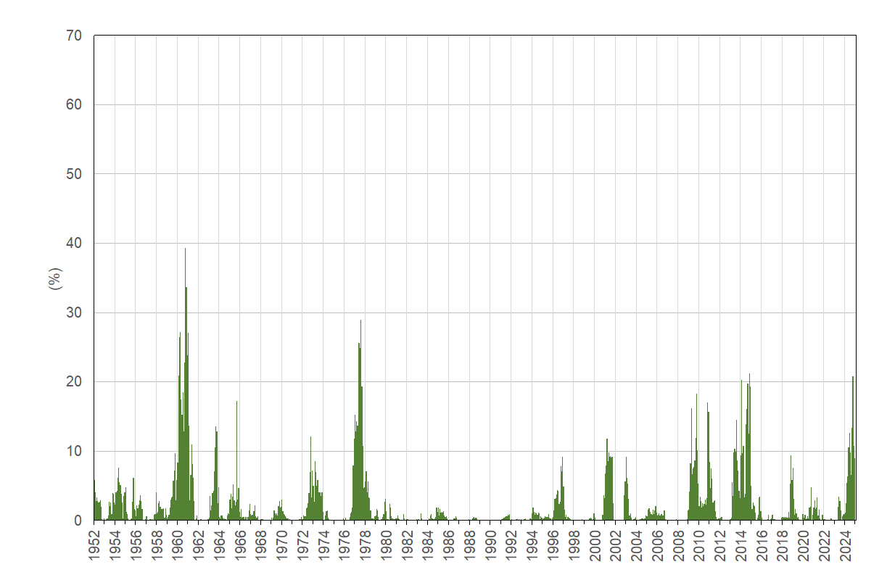Select the green peak bar near 1977
Viewport: 895px width, 588px height.
pyautogui.click(x=360, y=421)
